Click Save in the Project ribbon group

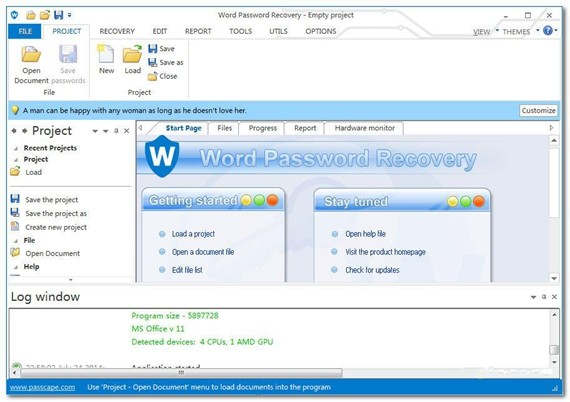coord(161,49)
